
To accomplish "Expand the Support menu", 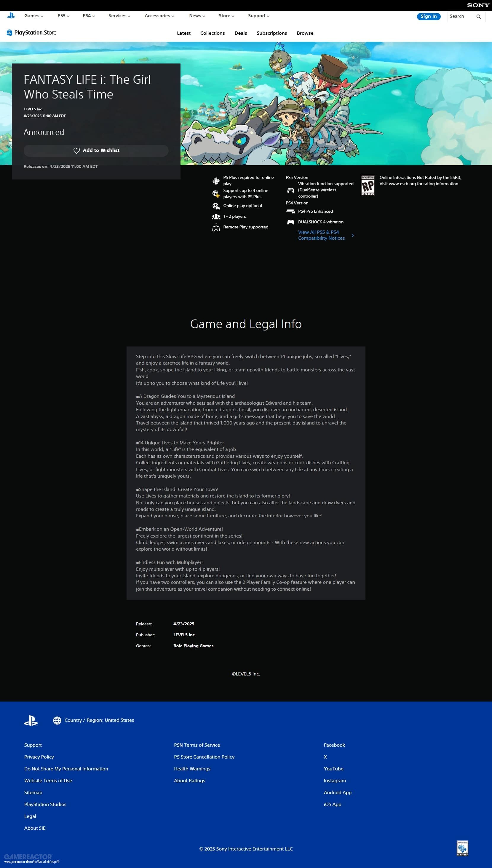I will pos(258,16).
